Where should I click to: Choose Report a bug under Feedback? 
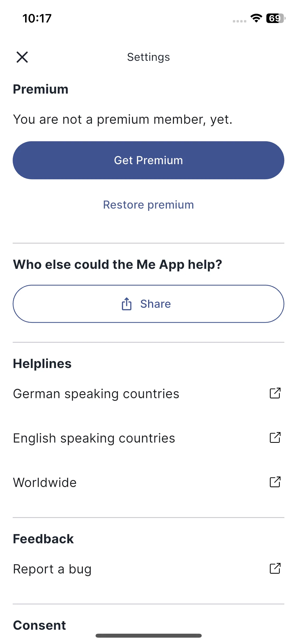(x=148, y=569)
